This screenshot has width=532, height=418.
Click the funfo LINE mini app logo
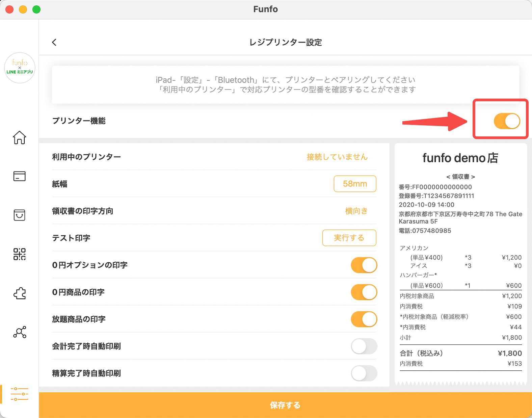[x=20, y=68]
